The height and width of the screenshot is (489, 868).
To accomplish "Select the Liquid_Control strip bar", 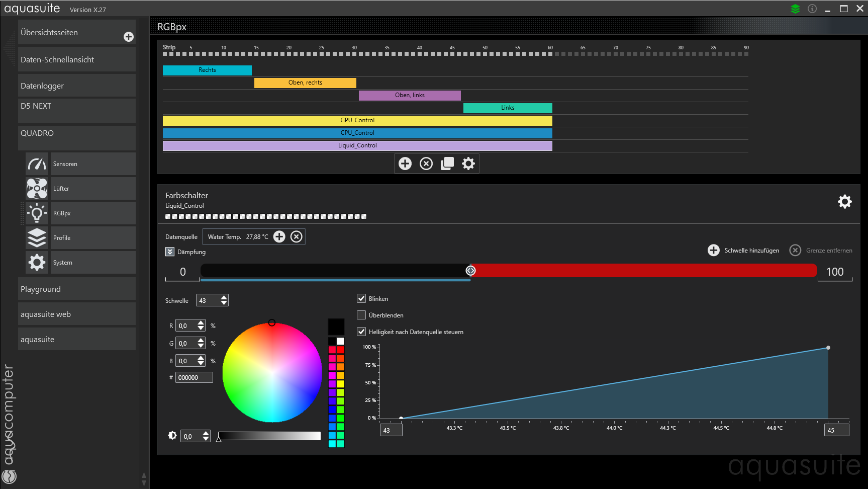I will 357,145.
